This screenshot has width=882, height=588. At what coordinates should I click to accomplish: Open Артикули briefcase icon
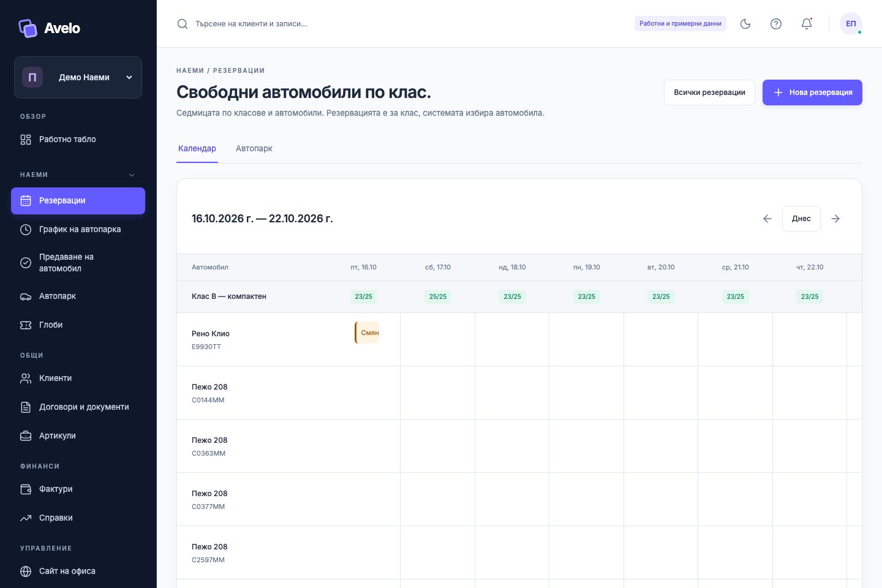click(x=26, y=436)
